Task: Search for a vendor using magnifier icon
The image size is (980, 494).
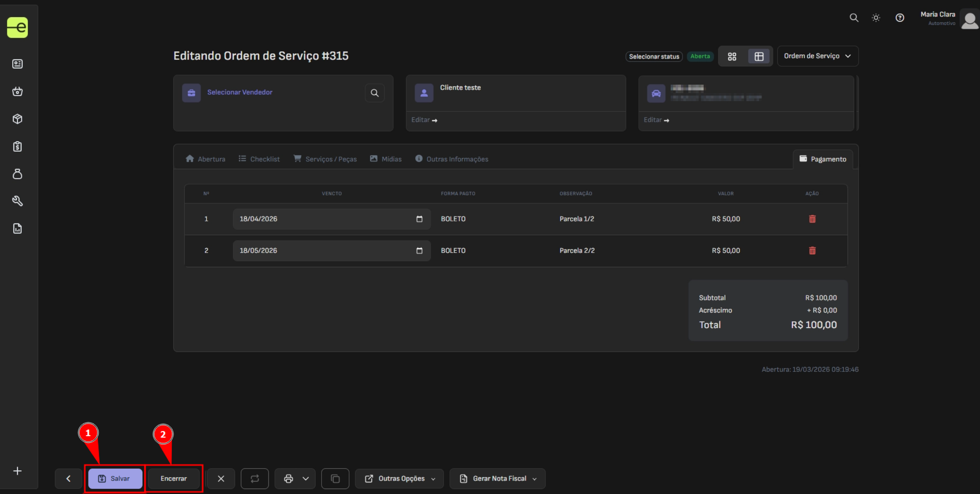Action: [374, 93]
